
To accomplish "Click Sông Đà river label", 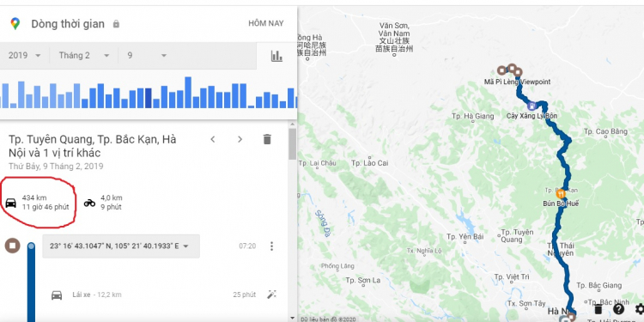I will [323, 224].
